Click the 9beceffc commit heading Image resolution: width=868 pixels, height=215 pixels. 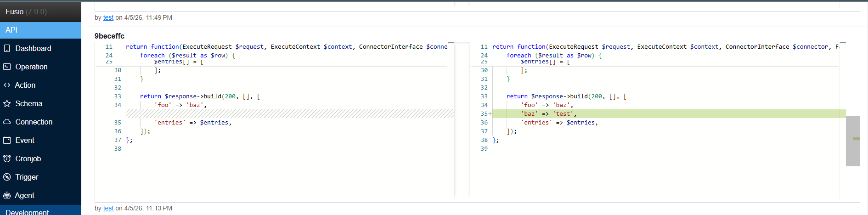109,36
